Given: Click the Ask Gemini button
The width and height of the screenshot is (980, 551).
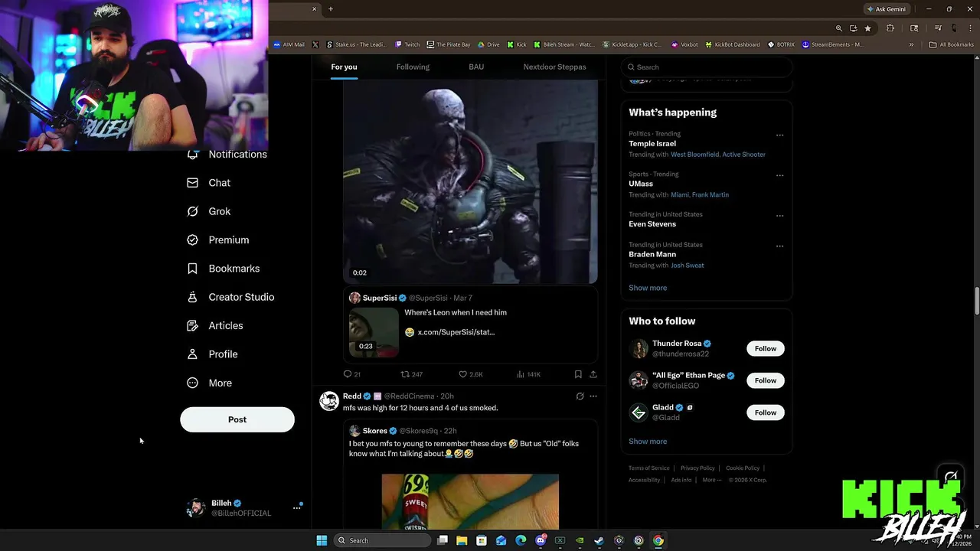Looking at the screenshot, I should 886,9.
